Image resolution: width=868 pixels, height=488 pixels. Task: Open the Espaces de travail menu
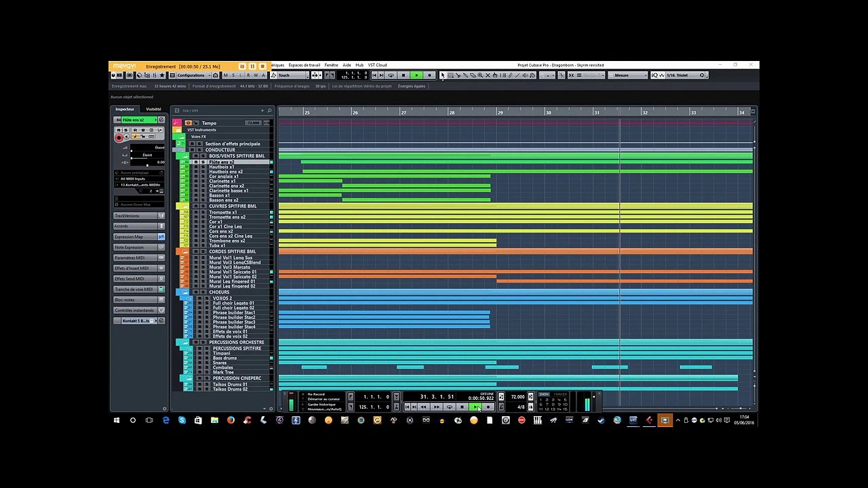click(304, 65)
